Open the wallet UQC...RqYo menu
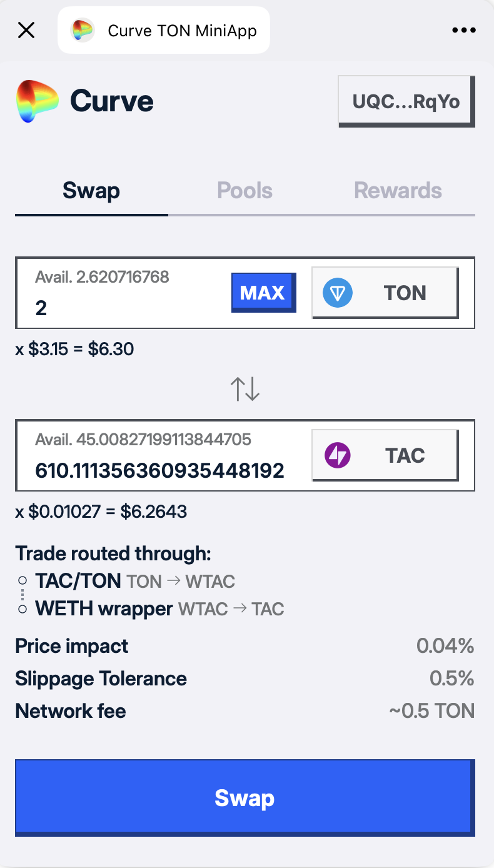The height and width of the screenshot is (868, 494). tap(406, 101)
